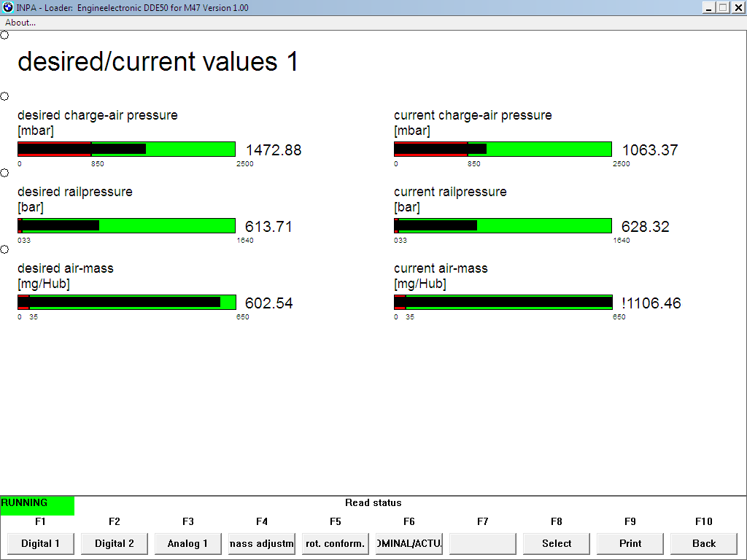
Task: Click the BMW logo icon in title bar
Action: pyautogui.click(x=8, y=7)
